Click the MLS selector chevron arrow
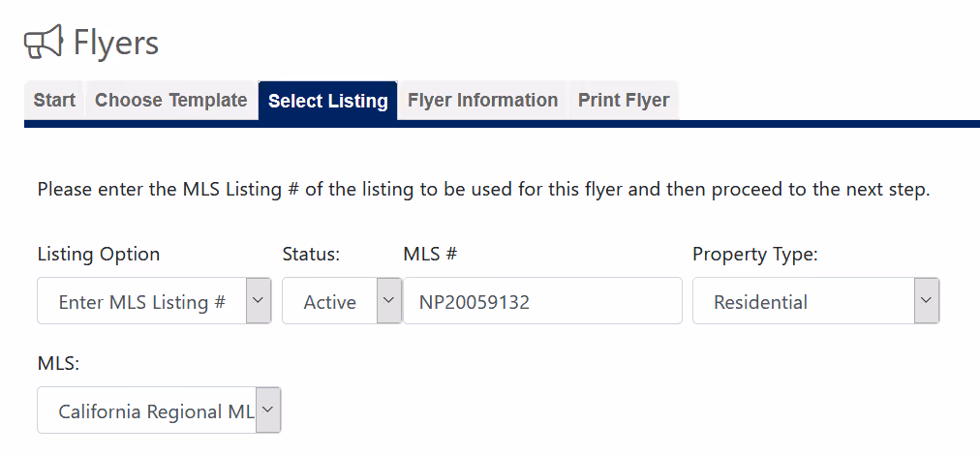The height and width of the screenshot is (456, 980). [268, 410]
